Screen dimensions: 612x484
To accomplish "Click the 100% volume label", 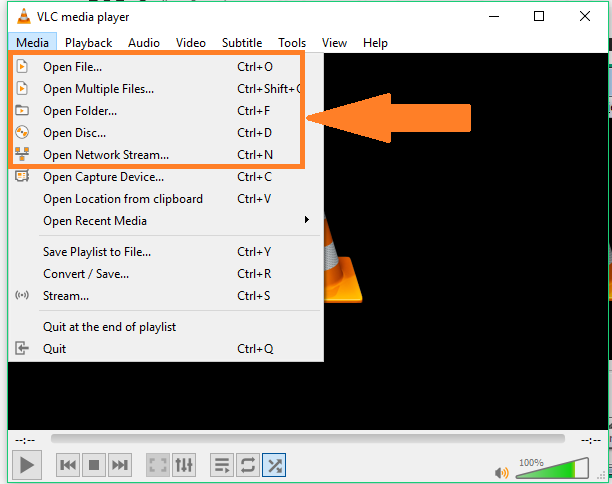I will tap(531, 463).
